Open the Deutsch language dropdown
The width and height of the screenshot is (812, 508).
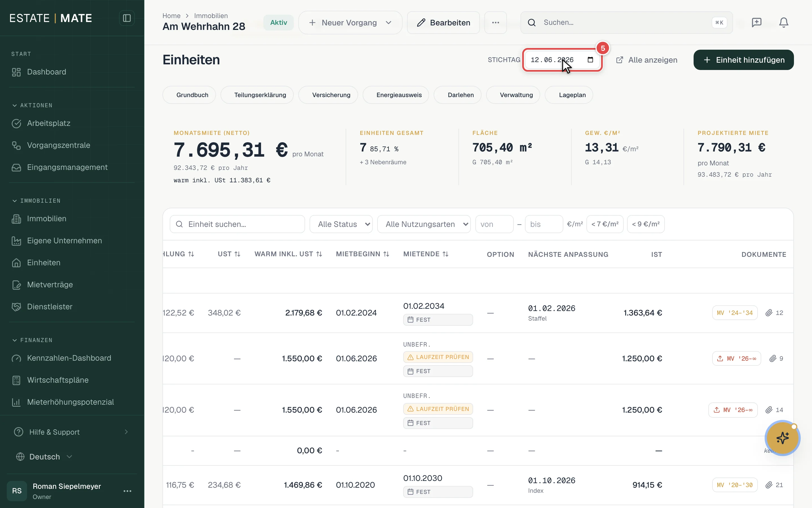[44, 457]
